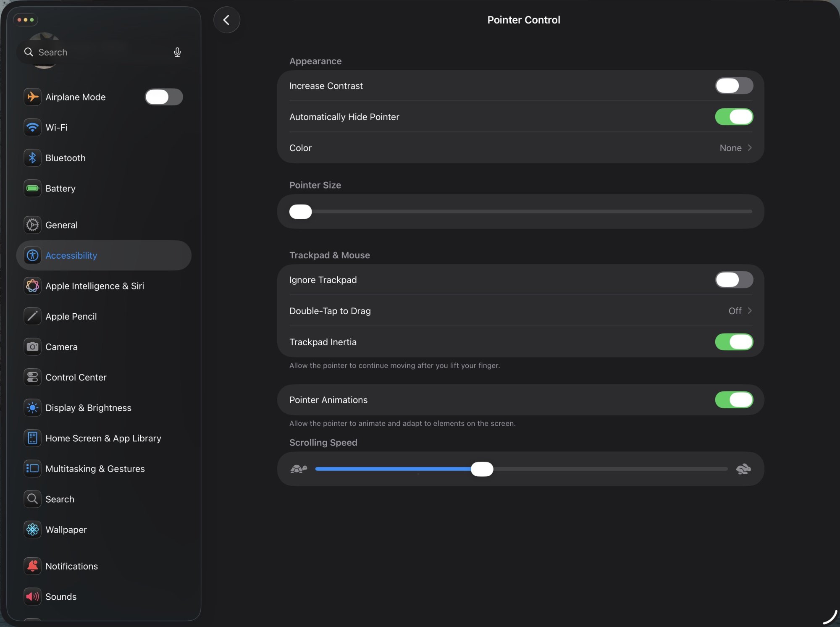Click the back arrow button
This screenshot has height=627, width=840.
[226, 20]
